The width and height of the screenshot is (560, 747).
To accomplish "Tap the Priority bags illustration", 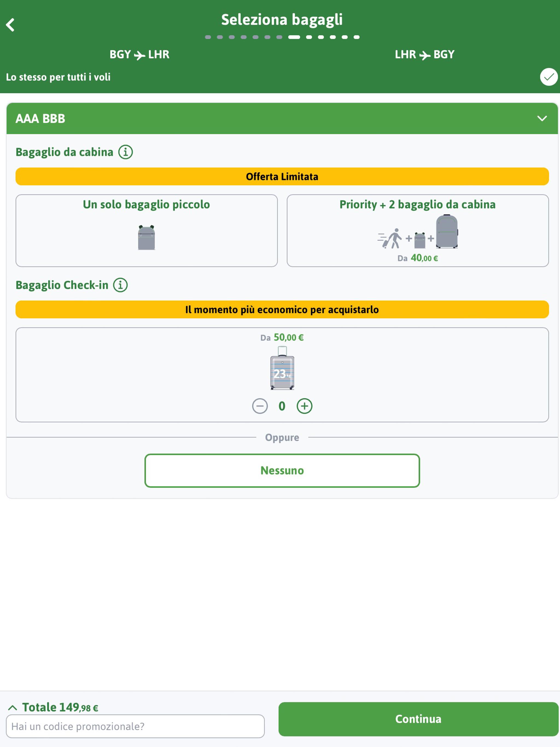I will 418,232.
